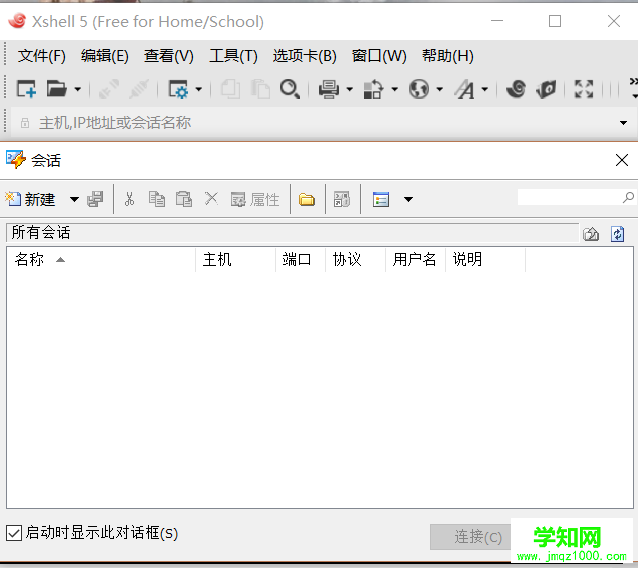The image size is (638, 568).
Task: Click the 属性 properties button
Action: click(x=255, y=199)
